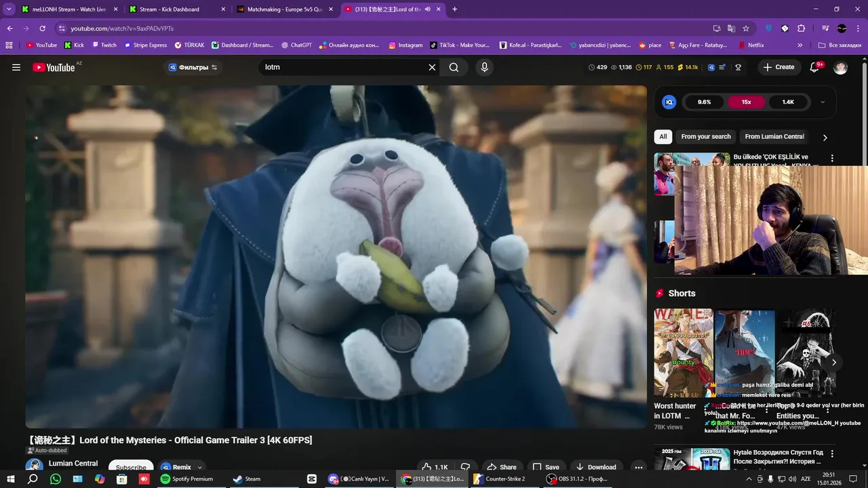Open the tab search dropdown in Chrome
The height and width of the screenshot is (488, 868).
coord(9,9)
